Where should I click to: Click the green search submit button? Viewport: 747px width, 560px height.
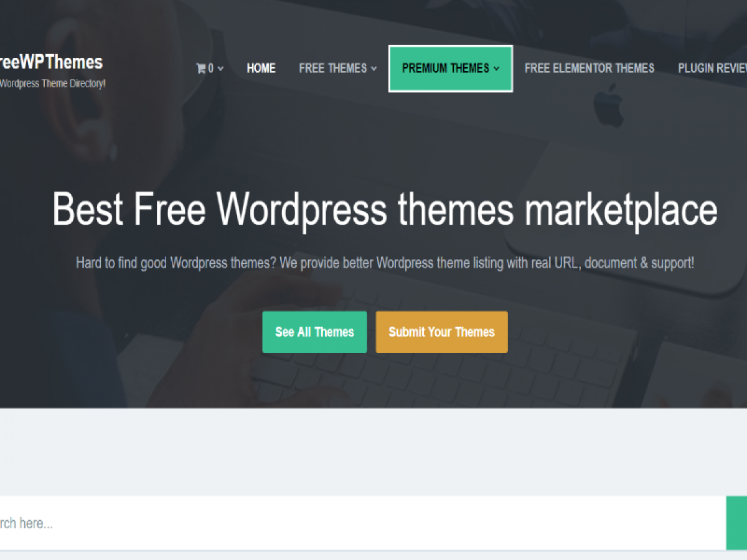coord(737,523)
